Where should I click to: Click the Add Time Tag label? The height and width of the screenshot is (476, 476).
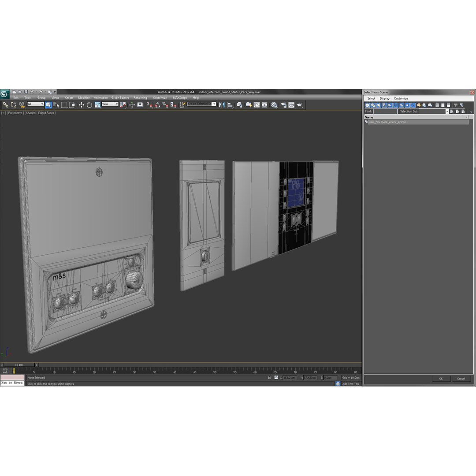(351, 384)
